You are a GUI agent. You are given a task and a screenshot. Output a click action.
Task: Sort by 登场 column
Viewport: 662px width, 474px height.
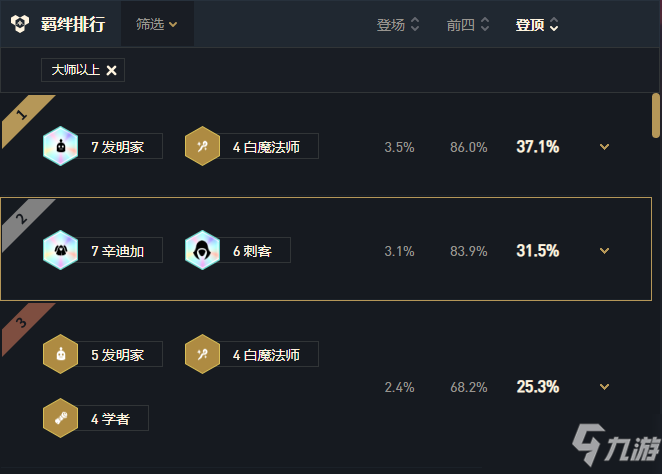[x=398, y=24]
